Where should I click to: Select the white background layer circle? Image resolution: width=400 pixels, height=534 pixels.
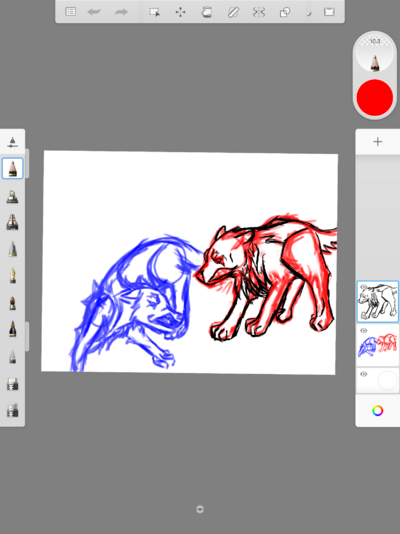coord(387,380)
